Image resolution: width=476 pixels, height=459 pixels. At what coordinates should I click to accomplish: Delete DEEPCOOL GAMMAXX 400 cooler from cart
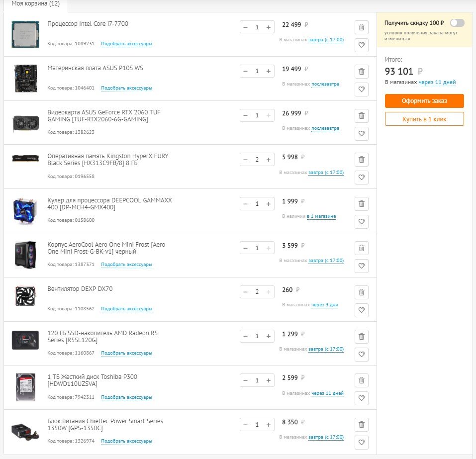pos(361,204)
